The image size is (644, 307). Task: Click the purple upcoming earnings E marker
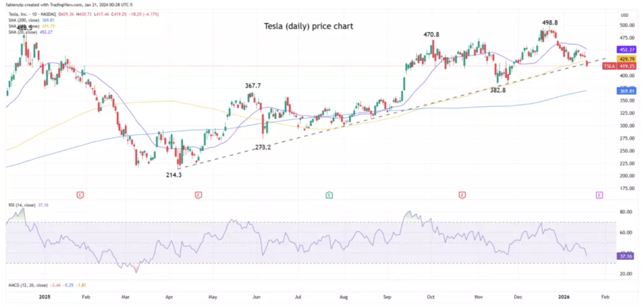click(x=599, y=195)
